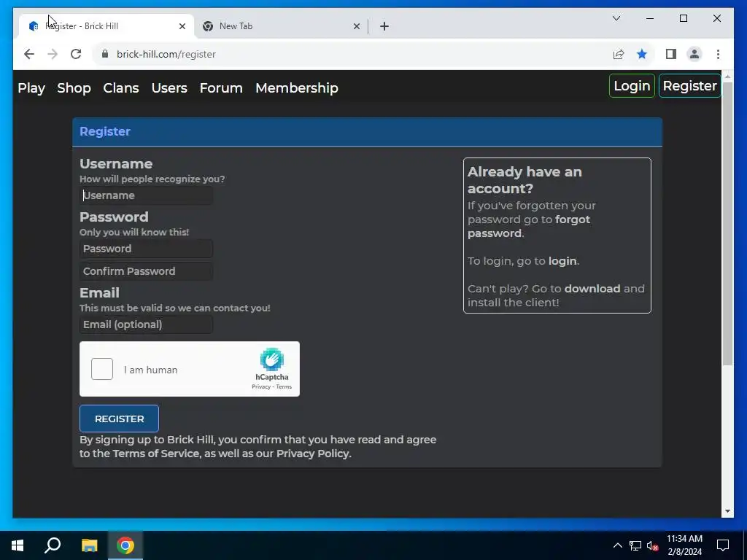The width and height of the screenshot is (747, 560).
Task: Click the address bar URL
Action: tap(166, 54)
